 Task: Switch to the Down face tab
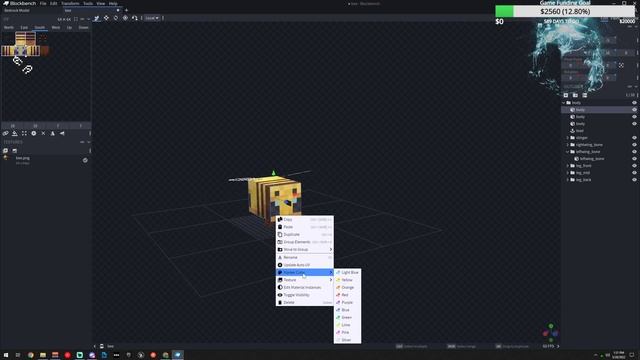pyautogui.click(x=83, y=27)
